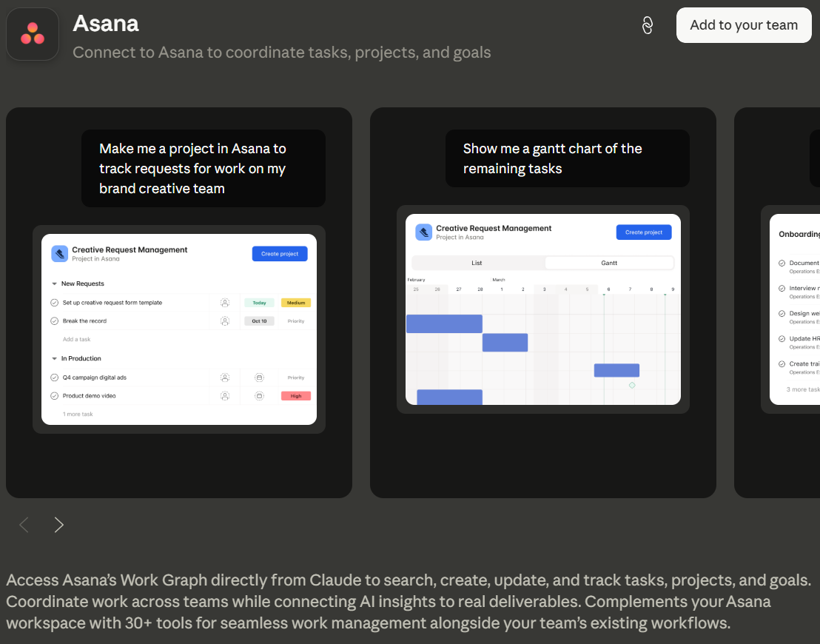Check off Create trai task in Onboarding card
This screenshot has height=644, width=820.
(x=782, y=363)
